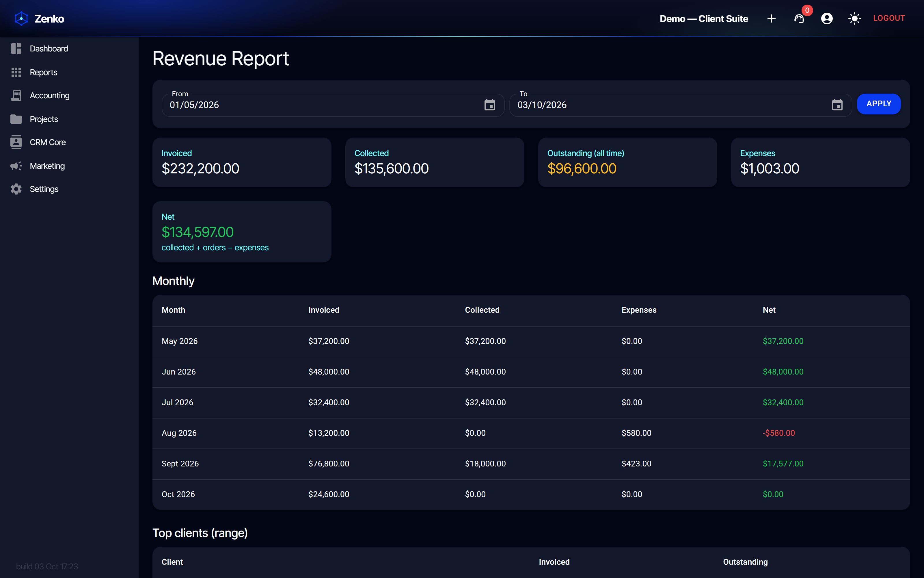This screenshot has height=578, width=924.
Task: Click the Dashboard sidebar icon
Action: (x=16, y=49)
